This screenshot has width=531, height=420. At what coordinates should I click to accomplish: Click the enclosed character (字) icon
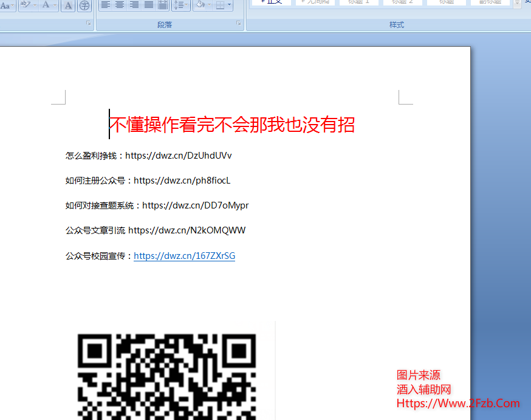84,5
